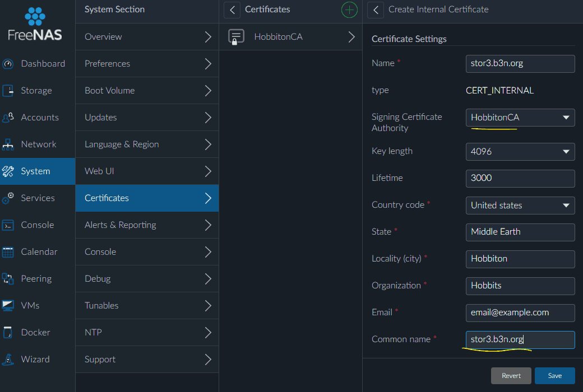Image resolution: width=583 pixels, height=392 pixels.
Task: Open the Tunables section
Action: click(147, 305)
